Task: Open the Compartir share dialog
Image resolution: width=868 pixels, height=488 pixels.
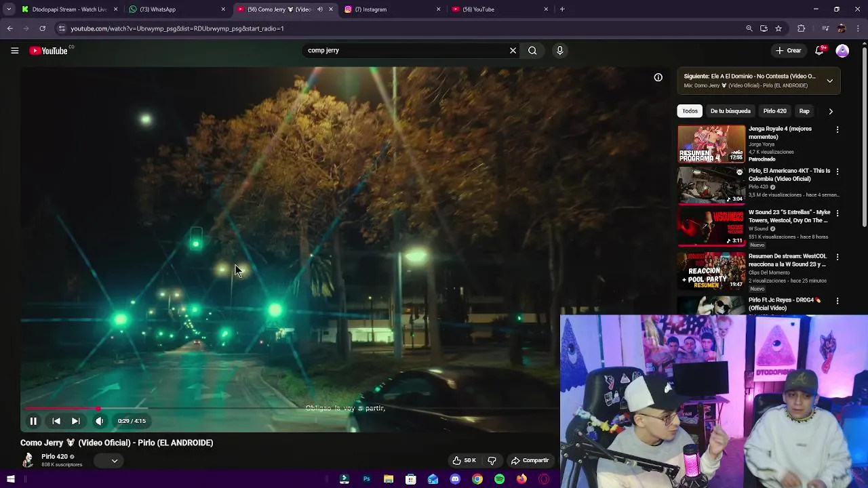Action: tap(530, 460)
